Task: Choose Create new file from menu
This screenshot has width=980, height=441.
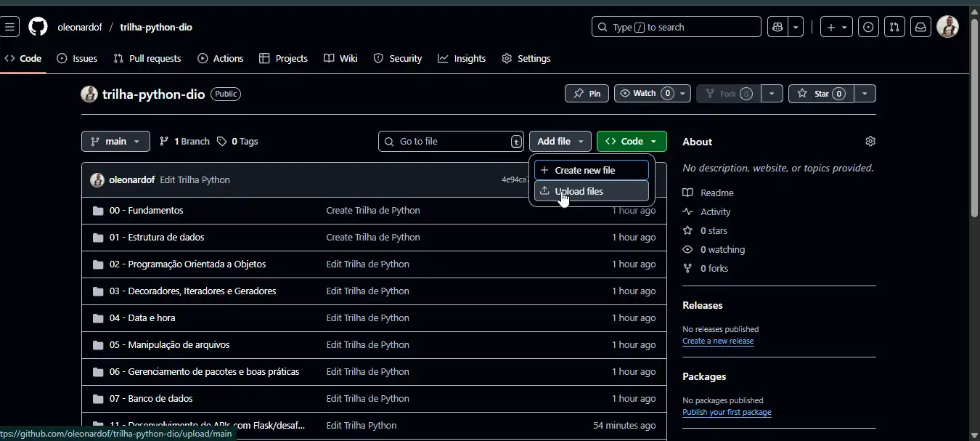Action: pyautogui.click(x=592, y=170)
